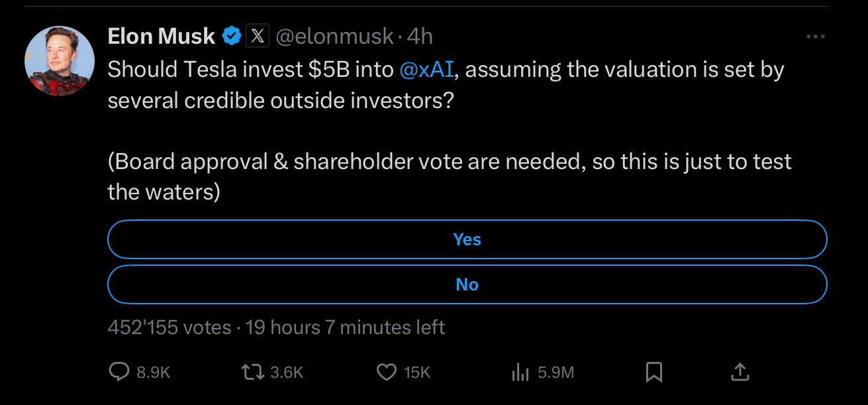Viewport: 868px width, 405px height.
Task: Open view analytics bar chart icon
Action: [520, 373]
